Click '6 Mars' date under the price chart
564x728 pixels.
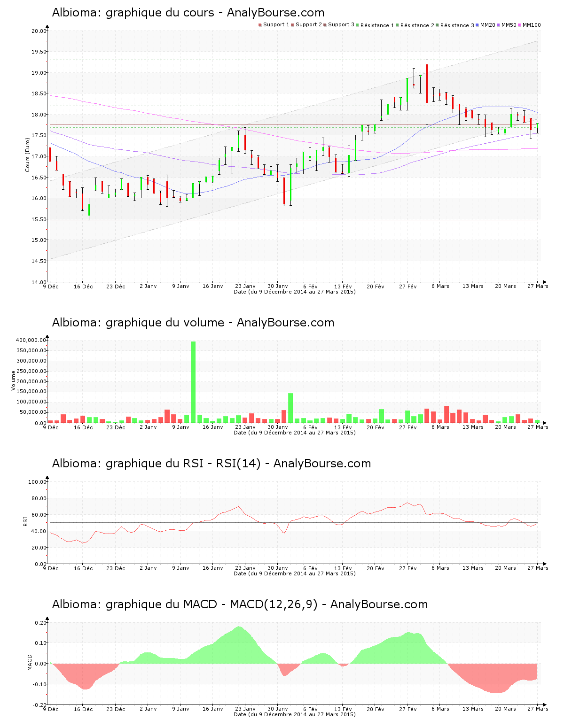(440, 286)
